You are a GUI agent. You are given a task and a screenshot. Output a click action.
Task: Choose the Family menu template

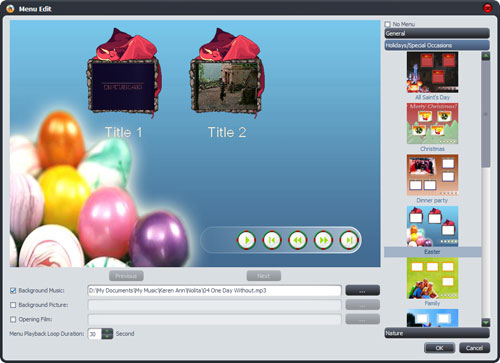(x=432, y=278)
